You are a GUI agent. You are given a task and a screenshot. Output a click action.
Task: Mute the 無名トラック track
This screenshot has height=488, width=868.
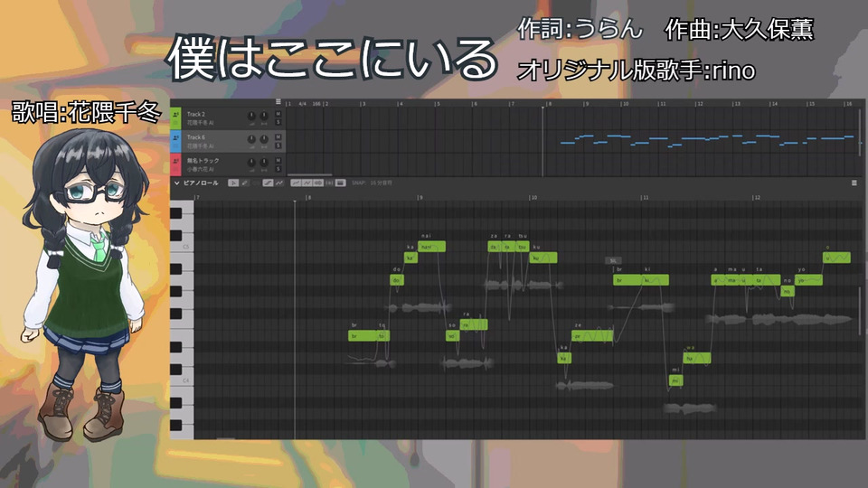[278, 160]
